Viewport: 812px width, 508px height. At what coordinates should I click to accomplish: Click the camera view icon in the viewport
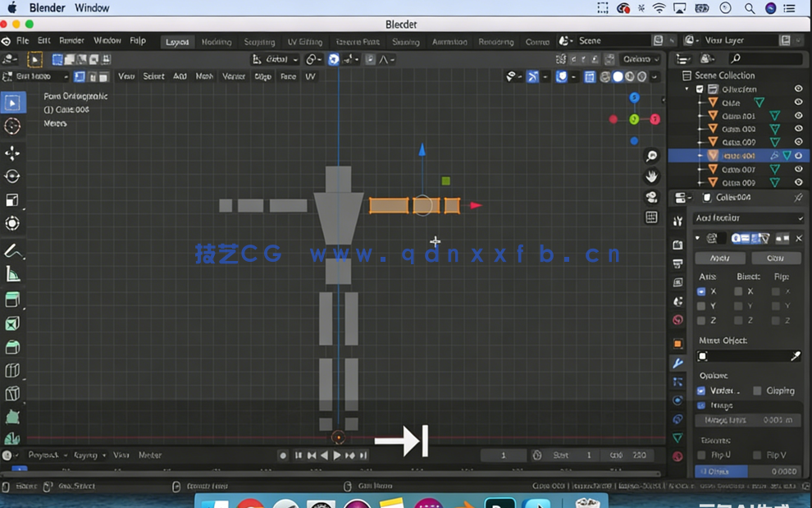(651, 195)
